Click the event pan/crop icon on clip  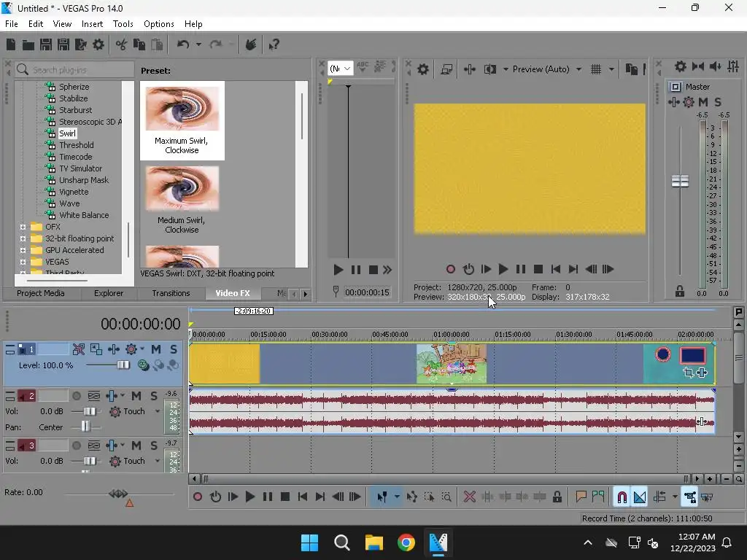pyautogui.click(x=688, y=373)
